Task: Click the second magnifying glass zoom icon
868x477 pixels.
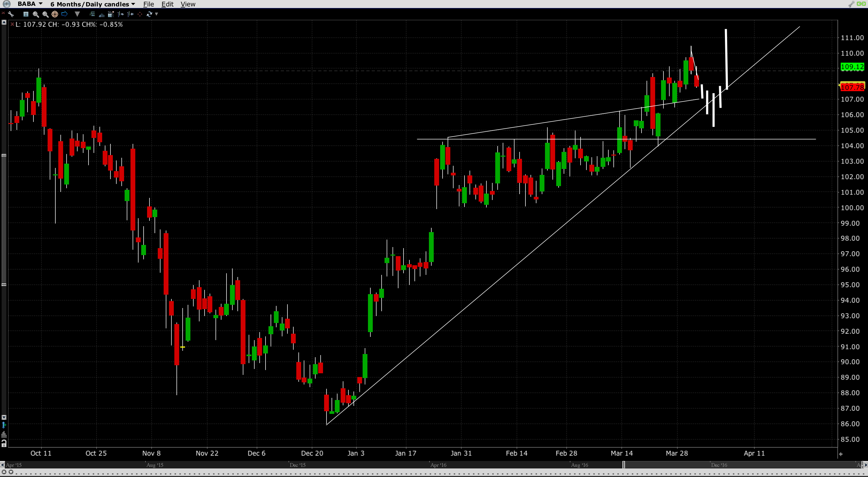Action: pos(45,14)
